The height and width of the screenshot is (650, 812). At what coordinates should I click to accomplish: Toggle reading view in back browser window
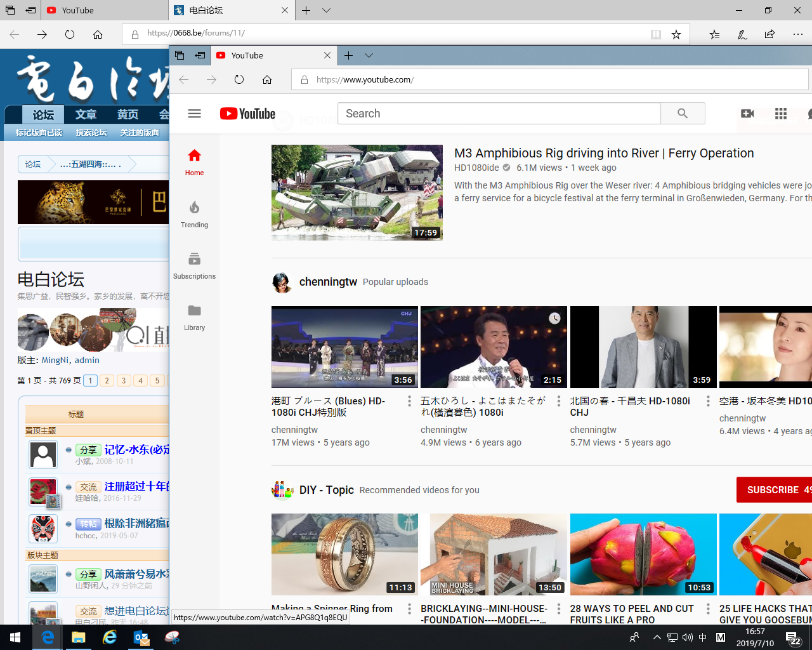656,34
